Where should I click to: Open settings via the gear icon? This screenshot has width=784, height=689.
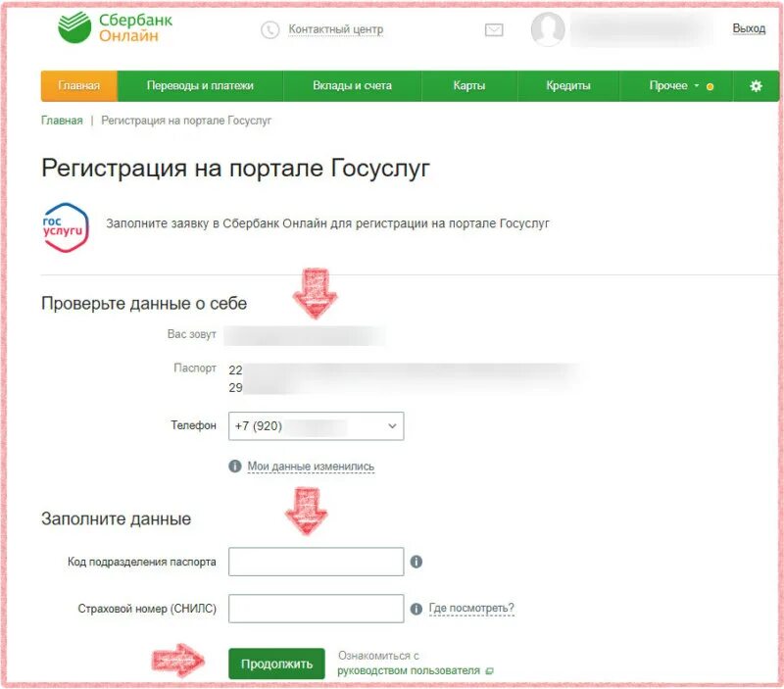coord(756,86)
